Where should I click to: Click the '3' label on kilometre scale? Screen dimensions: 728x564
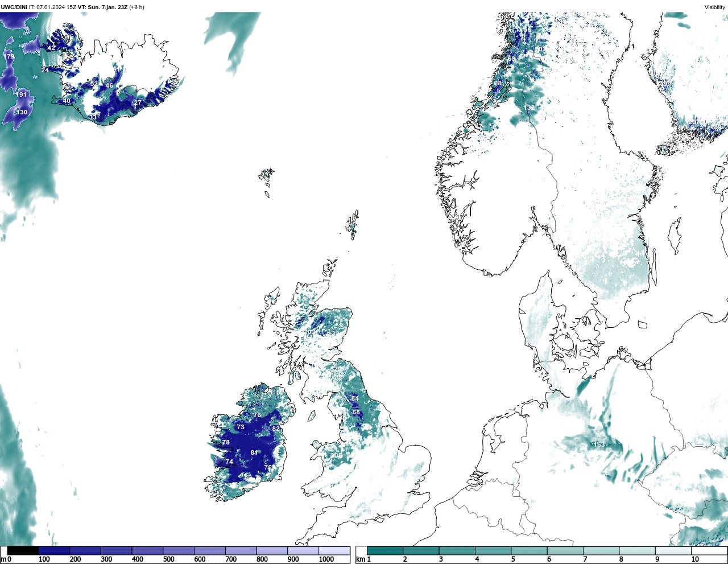(x=441, y=559)
